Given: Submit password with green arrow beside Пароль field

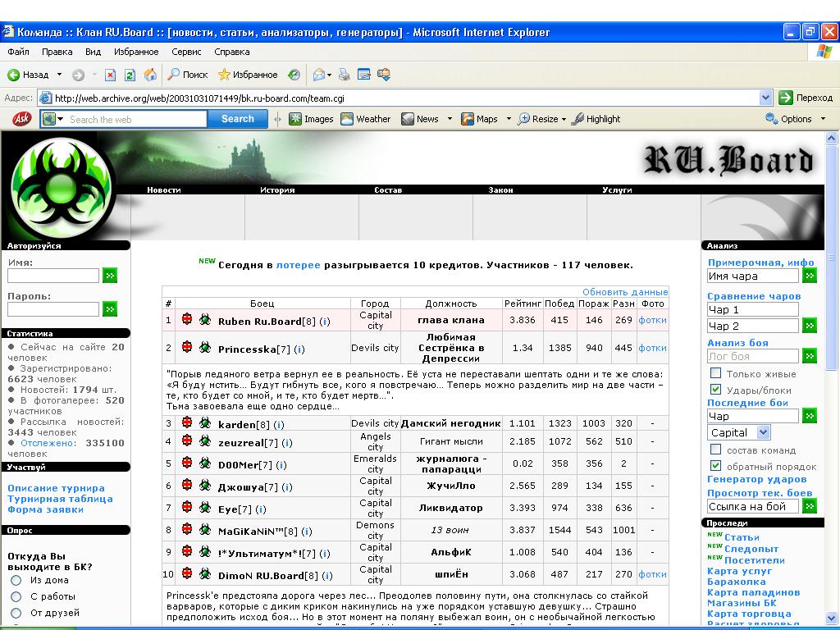Looking at the screenshot, I should [x=110, y=308].
